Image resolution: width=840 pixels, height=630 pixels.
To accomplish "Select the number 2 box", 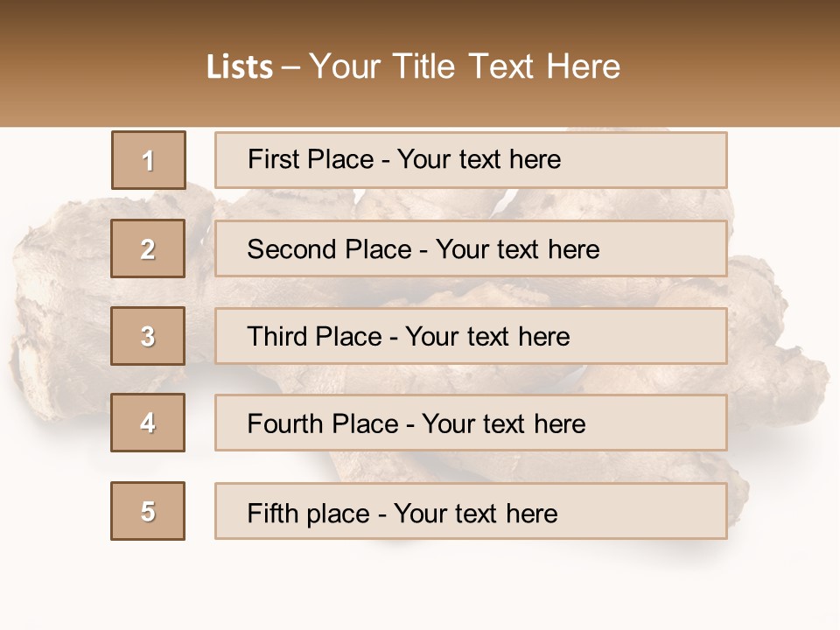I will pos(148,248).
